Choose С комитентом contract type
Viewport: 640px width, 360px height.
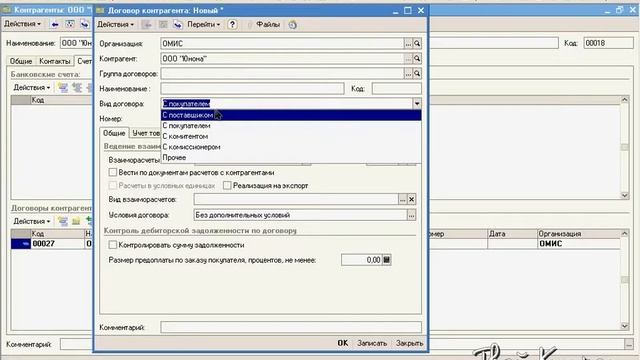tap(291, 136)
